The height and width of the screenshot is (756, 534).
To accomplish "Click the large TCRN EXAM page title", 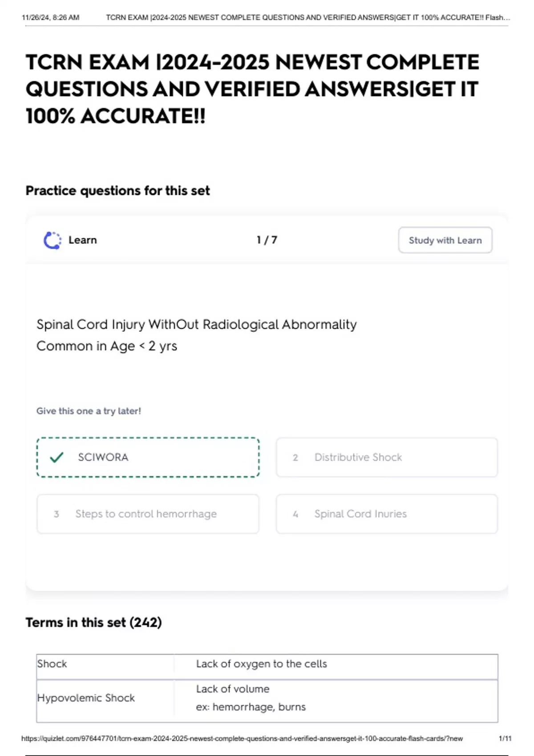I will pyautogui.click(x=252, y=89).
